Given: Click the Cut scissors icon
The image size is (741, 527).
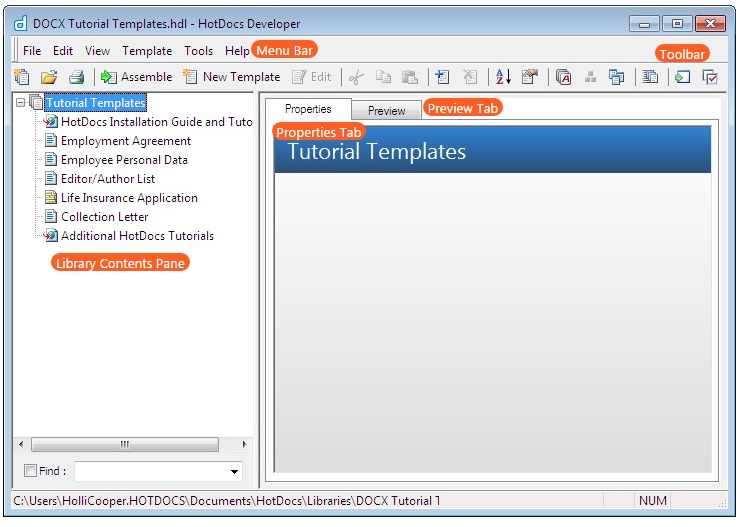Looking at the screenshot, I should pos(356,77).
